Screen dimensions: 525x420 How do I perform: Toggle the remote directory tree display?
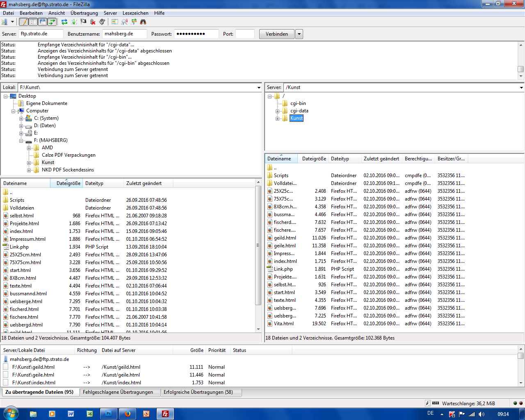click(x=43, y=22)
